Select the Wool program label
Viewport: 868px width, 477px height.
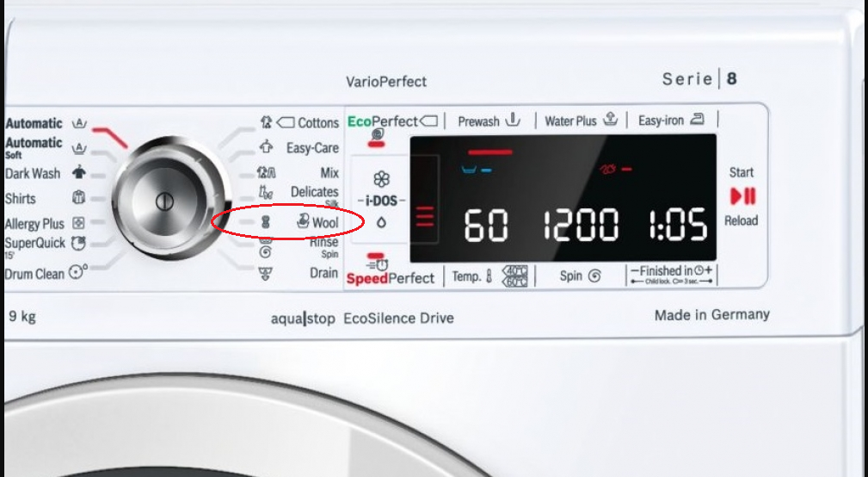(324, 222)
